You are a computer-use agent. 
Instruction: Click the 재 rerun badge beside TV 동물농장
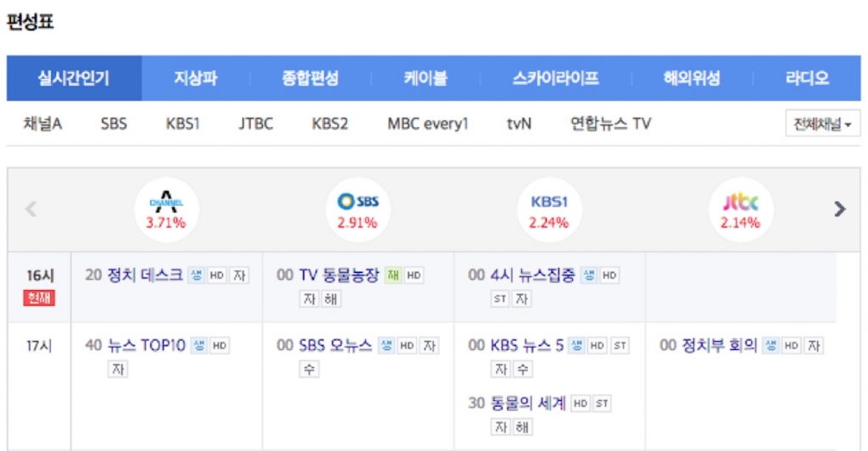coord(393,276)
